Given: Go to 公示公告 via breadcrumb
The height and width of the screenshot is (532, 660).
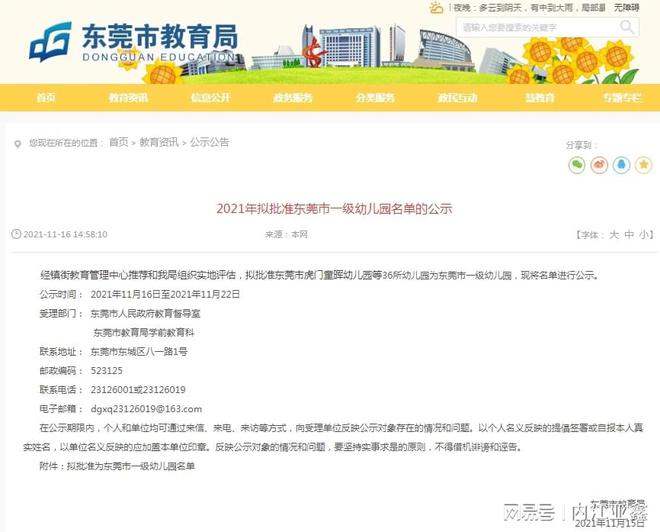Looking at the screenshot, I should click(x=209, y=142).
